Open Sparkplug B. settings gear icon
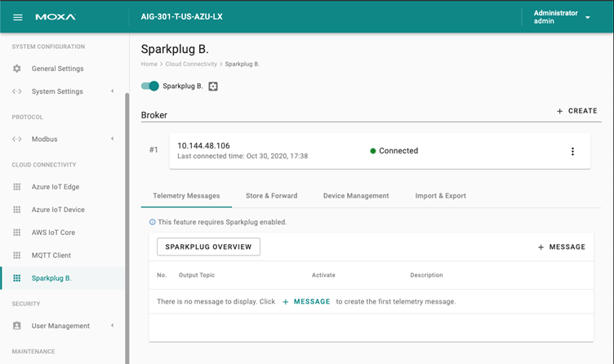 pos(213,87)
